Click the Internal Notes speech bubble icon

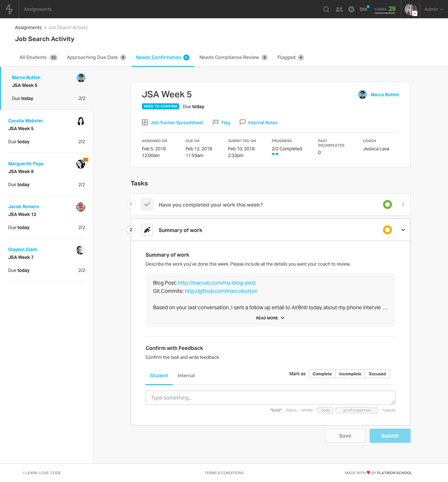coord(243,122)
